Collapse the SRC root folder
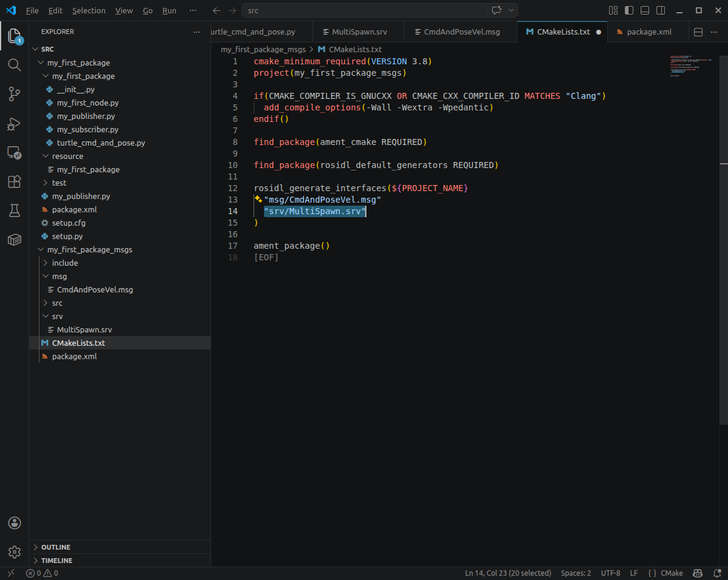 tap(35, 49)
